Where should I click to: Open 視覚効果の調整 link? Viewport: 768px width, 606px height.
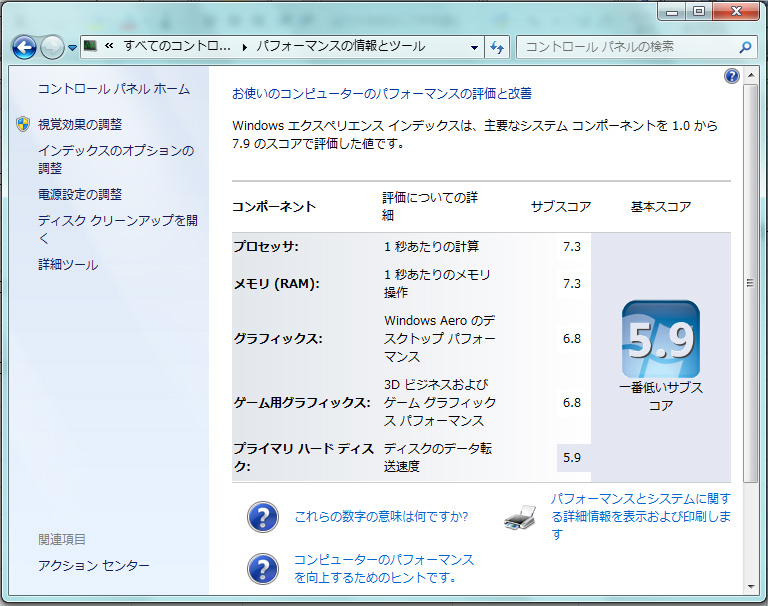[80, 124]
